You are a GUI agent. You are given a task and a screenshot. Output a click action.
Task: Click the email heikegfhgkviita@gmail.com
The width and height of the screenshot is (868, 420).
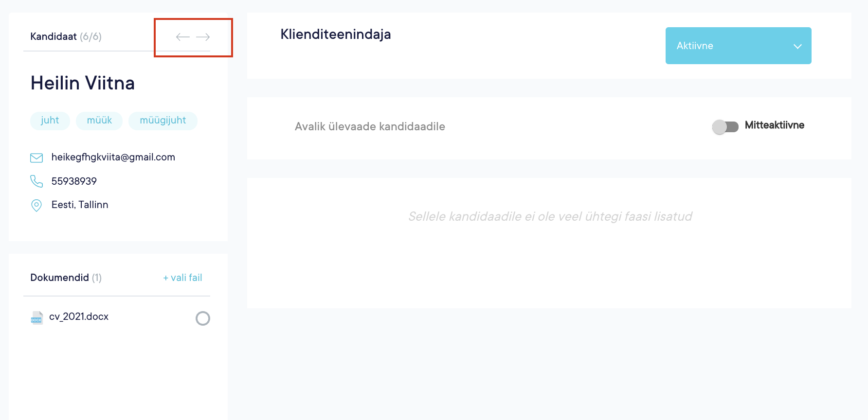[113, 157]
